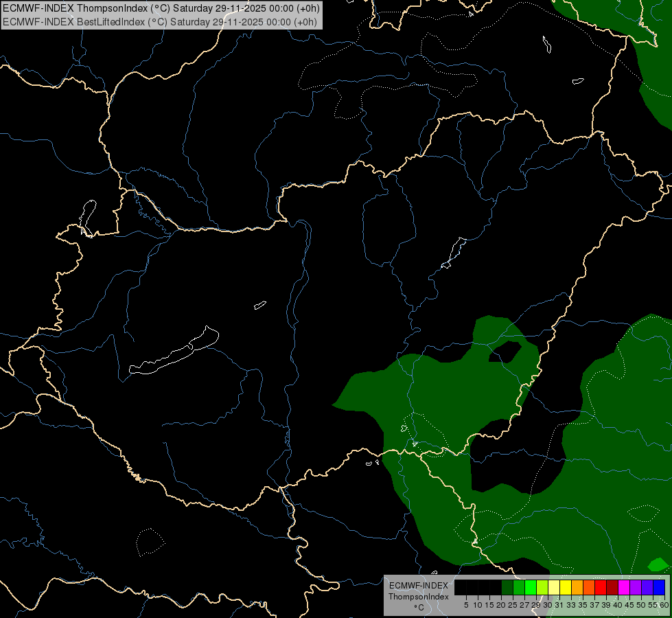
Task: Click the Lake Balaton outline on the map
Action: [x=174, y=350]
